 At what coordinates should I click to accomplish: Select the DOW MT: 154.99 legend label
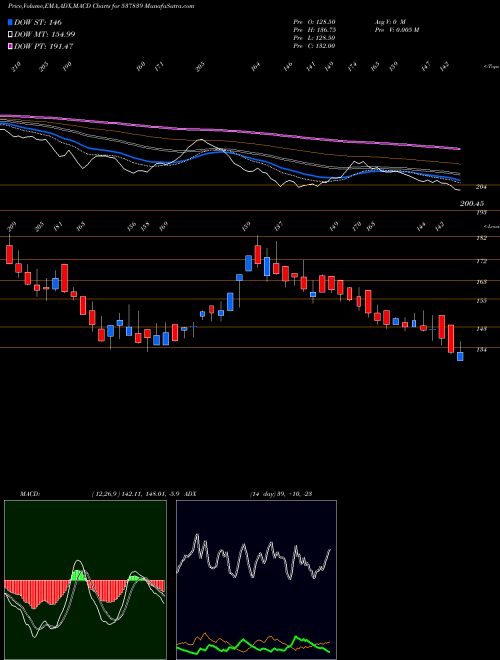click(45, 34)
